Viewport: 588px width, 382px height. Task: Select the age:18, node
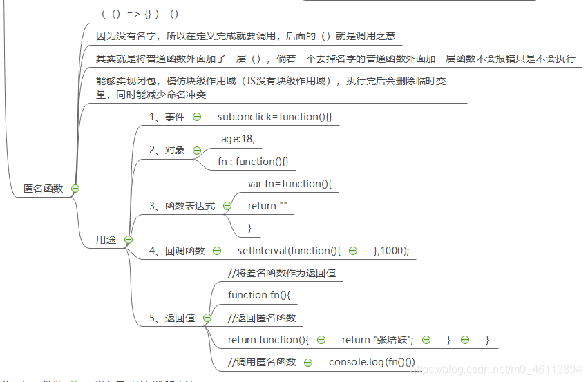point(238,139)
